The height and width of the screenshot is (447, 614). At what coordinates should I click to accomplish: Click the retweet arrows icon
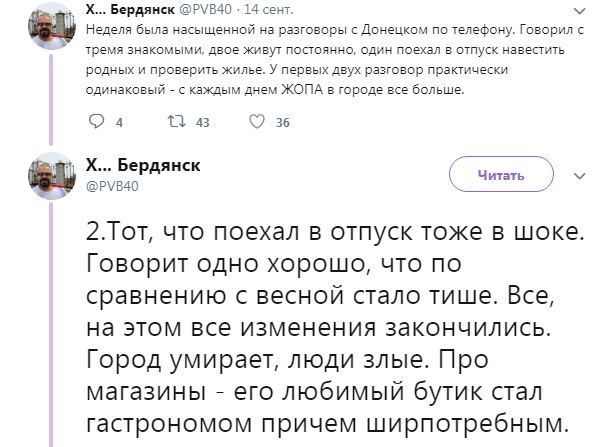tap(177, 122)
